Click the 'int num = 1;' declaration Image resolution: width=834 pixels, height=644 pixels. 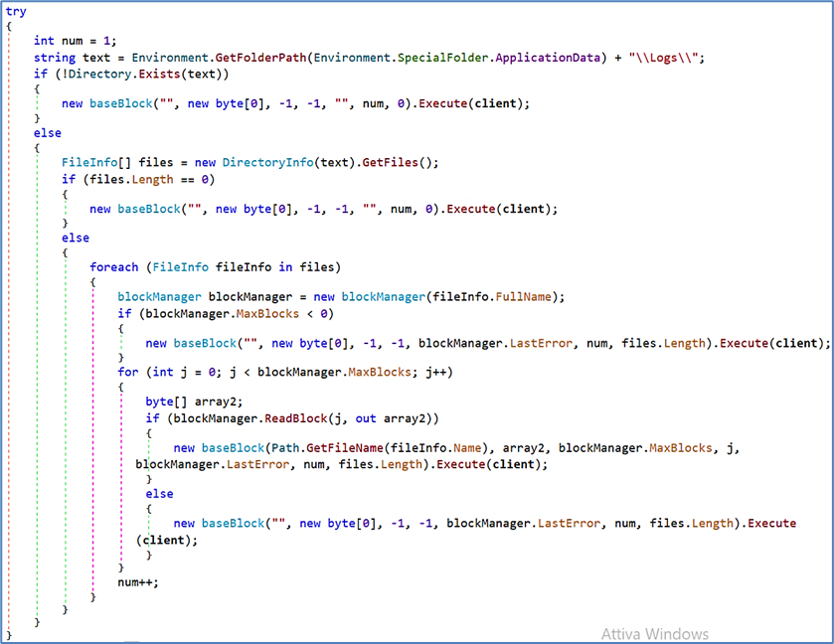click(x=75, y=41)
